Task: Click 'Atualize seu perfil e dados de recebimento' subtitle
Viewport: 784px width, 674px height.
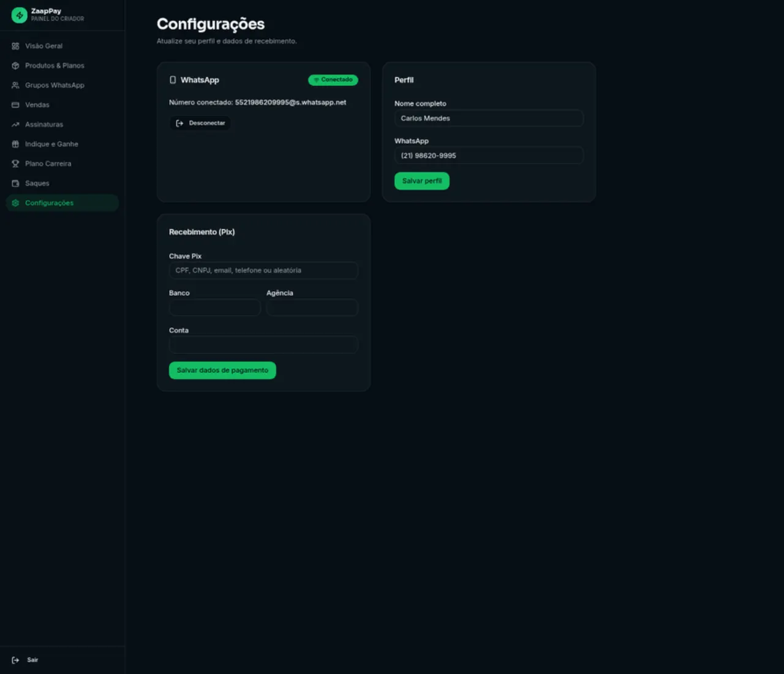Action: [x=227, y=41]
